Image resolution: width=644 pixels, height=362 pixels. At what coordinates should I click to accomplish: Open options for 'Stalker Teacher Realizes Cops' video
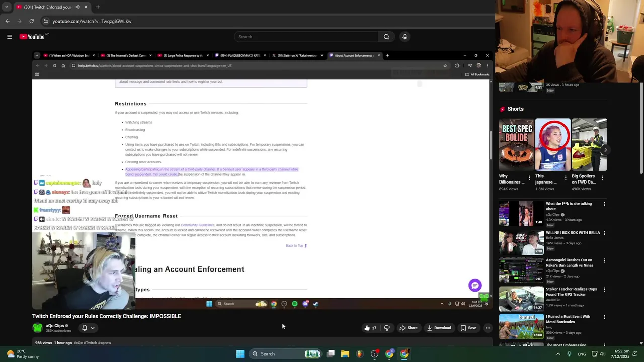pyautogui.click(x=604, y=290)
